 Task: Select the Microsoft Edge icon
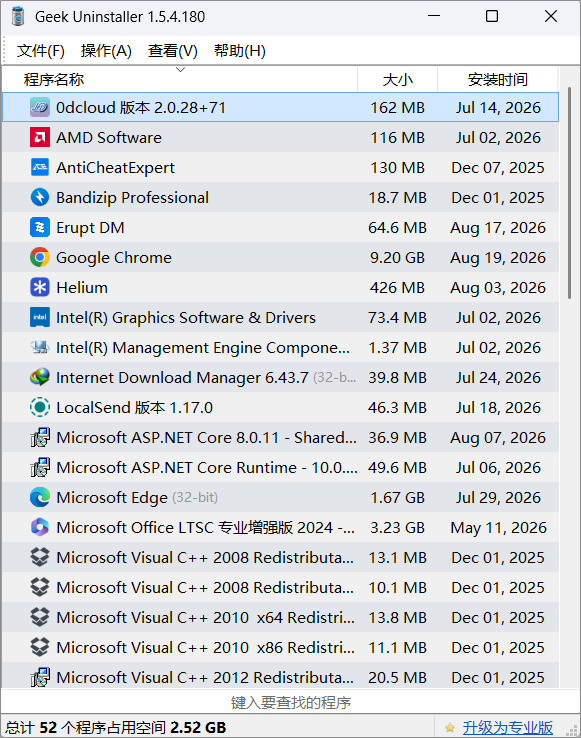point(40,497)
